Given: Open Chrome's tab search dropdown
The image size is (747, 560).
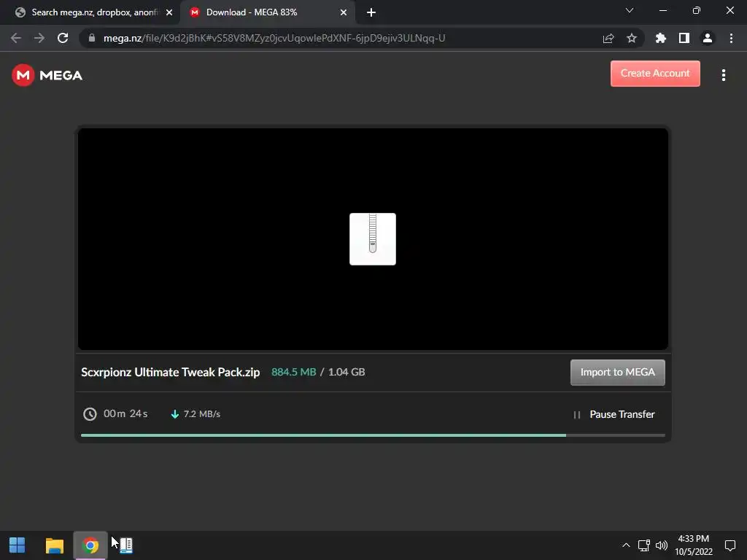Looking at the screenshot, I should click(x=630, y=10).
